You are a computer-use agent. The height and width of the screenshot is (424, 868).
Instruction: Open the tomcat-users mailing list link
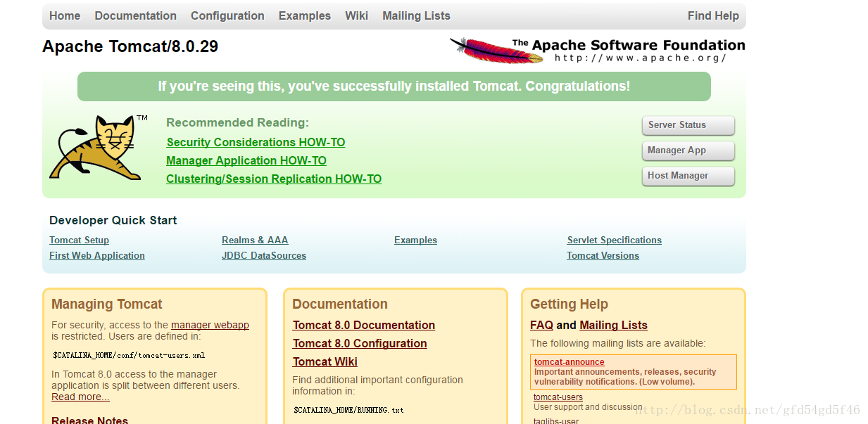click(x=558, y=397)
